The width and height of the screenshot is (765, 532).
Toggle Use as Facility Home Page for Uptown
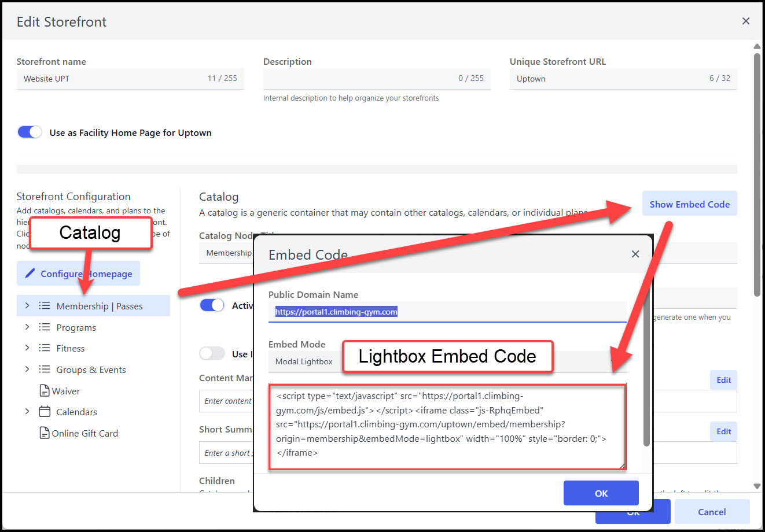(30, 132)
